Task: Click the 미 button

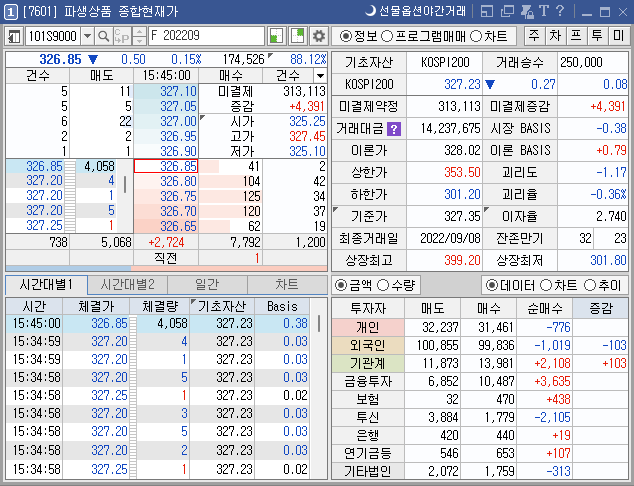Action: tap(619, 36)
